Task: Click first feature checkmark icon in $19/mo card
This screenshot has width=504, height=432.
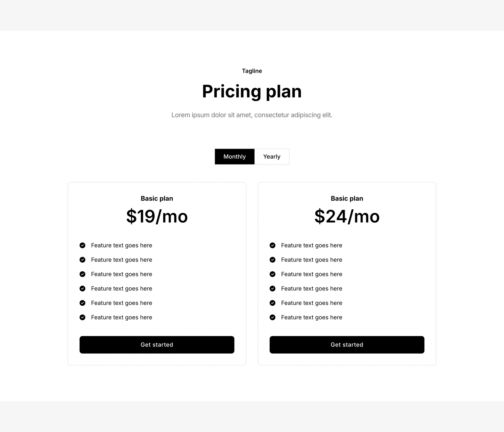Action: coord(82,245)
